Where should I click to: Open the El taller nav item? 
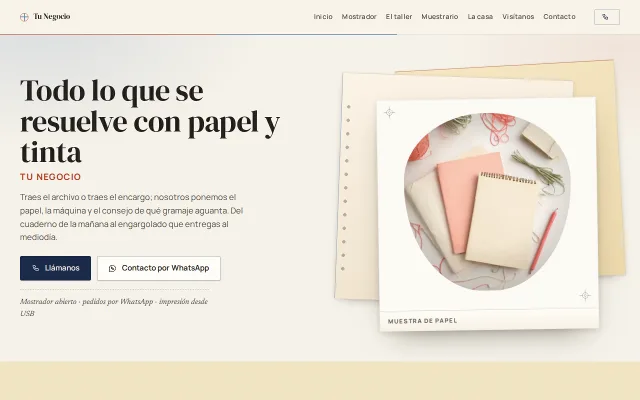click(399, 17)
